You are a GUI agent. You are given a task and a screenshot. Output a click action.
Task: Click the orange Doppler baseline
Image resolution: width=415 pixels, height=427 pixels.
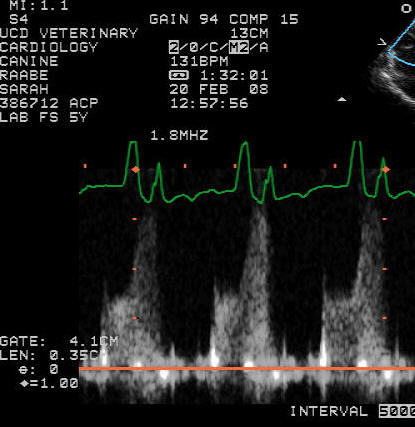(247, 368)
